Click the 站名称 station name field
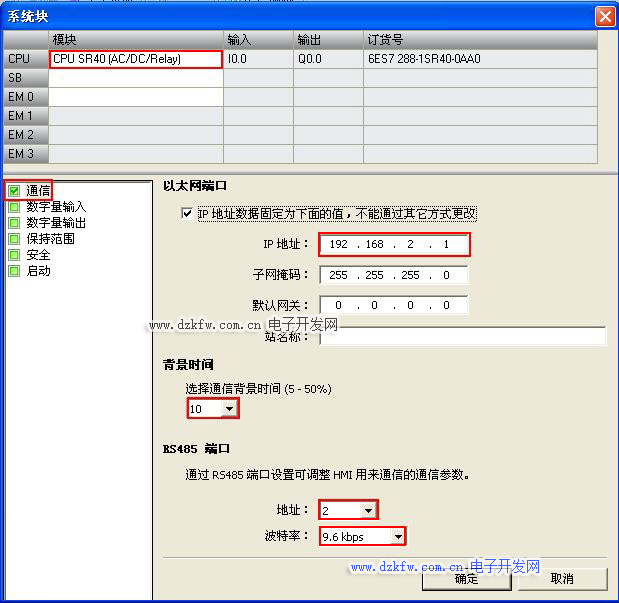 pyautogui.click(x=462, y=337)
